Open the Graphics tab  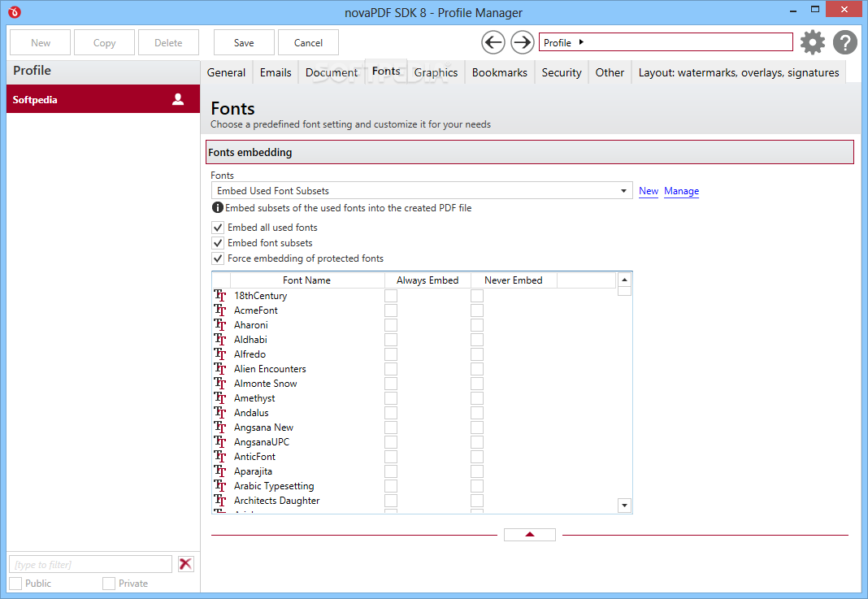436,72
